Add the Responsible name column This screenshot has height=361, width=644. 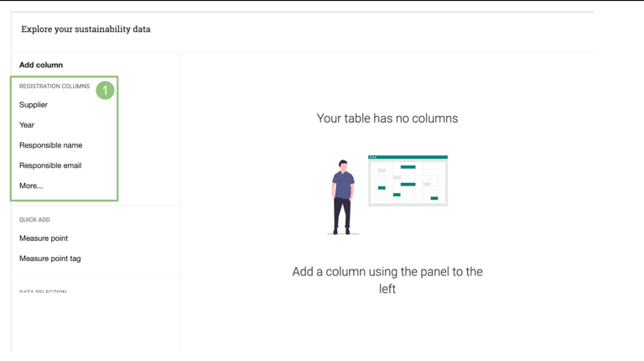click(50, 145)
